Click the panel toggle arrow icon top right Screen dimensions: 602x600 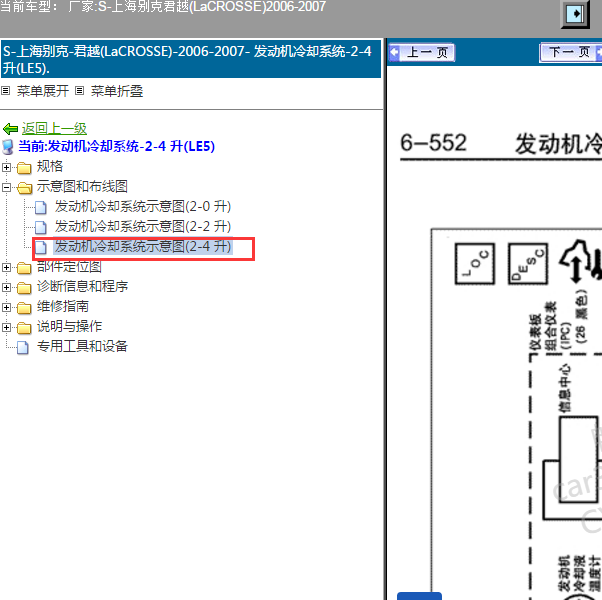[576, 14]
